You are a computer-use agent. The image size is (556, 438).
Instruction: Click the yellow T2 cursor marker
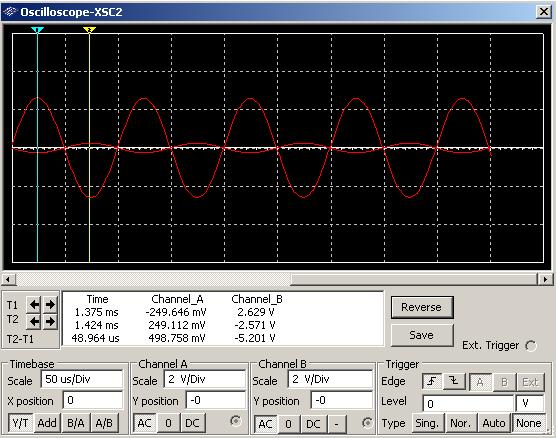click(89, 30)
